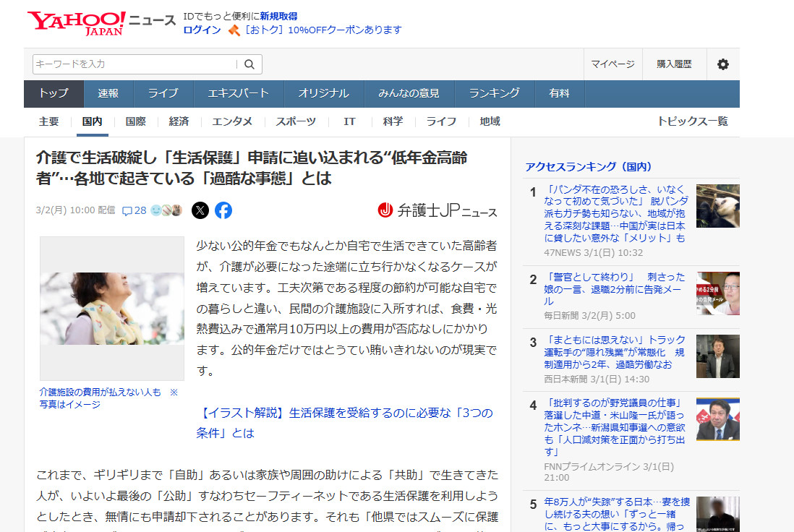
Task: Select the 経済 category
Action: pos(179,121)
